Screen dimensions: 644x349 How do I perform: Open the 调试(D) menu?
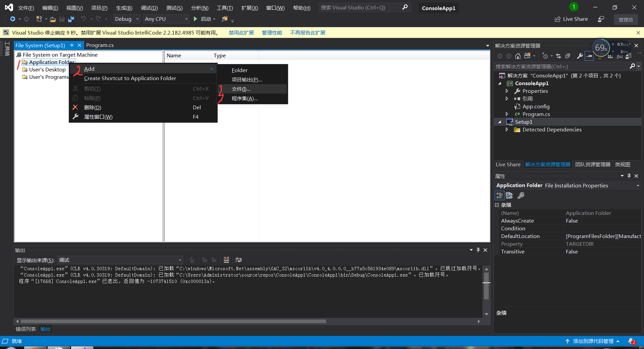(x=149, y=8)
